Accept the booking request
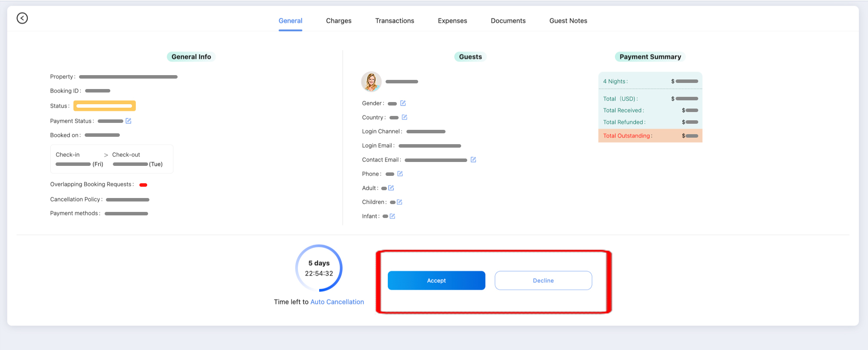Screen dimensions: 868x350 436,281
